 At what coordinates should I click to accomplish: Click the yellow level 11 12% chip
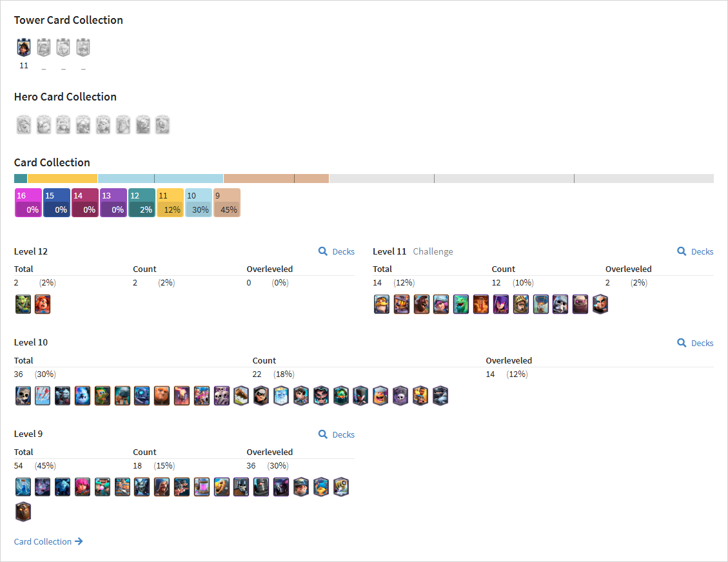click(x=170, y=203)
